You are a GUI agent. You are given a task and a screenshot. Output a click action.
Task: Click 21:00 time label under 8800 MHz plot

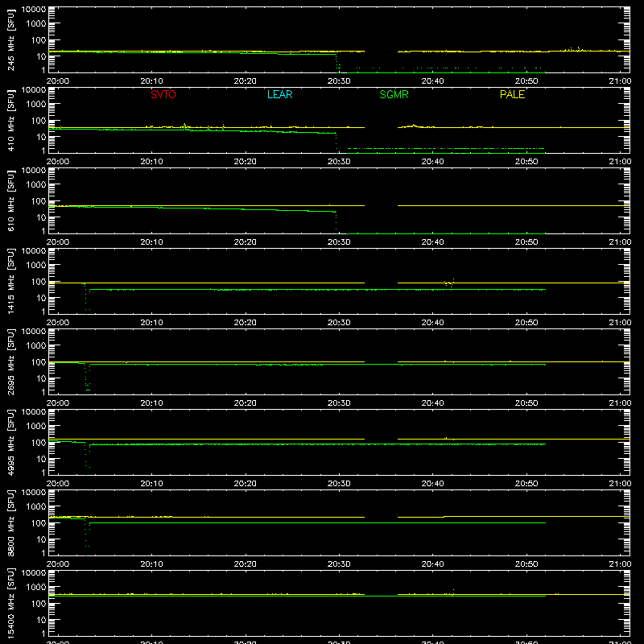(620, 564)
